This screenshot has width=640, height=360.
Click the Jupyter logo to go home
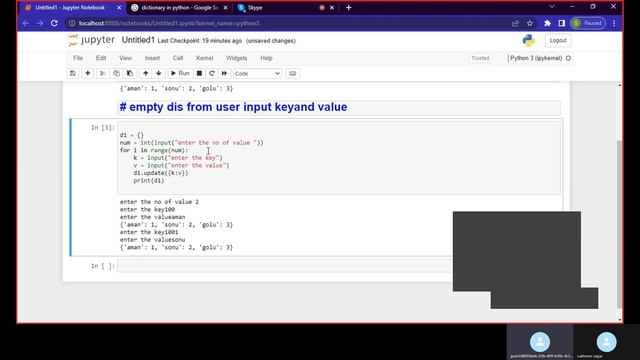[x=91, y=40]
